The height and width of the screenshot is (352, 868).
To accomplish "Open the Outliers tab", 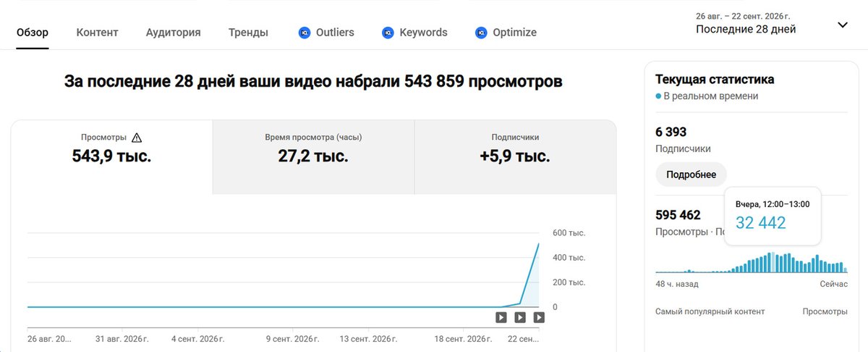I will pos(326,33).
